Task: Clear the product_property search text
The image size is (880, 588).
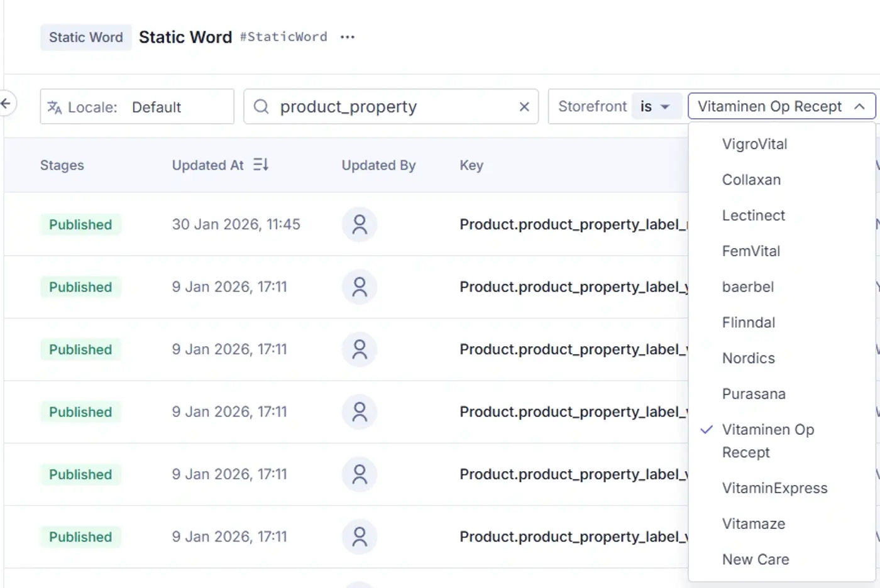Action: [524, 107]
